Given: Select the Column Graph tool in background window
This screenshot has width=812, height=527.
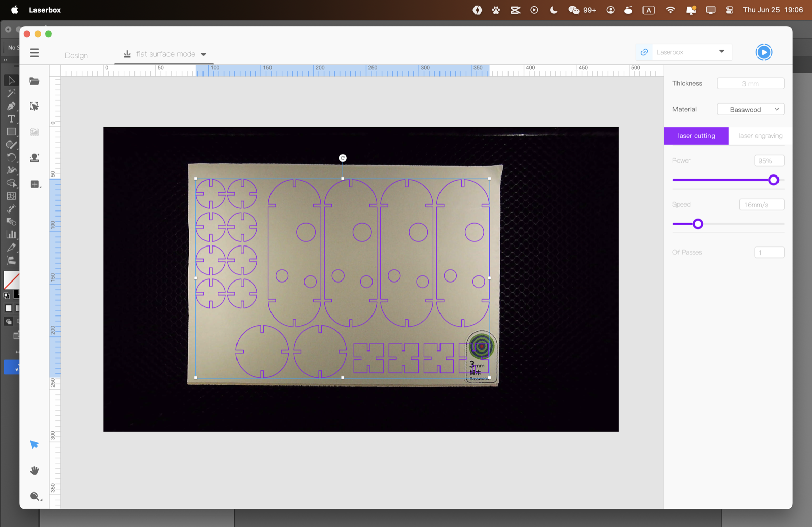Looking at the screenshot, I should (x=11, y=234).
